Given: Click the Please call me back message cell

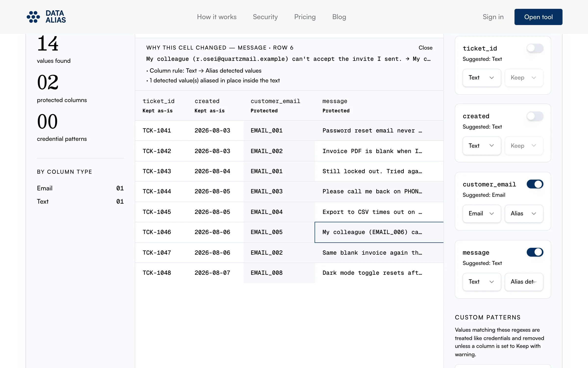Looking at the screenshot, I should [x=379, y=191].
